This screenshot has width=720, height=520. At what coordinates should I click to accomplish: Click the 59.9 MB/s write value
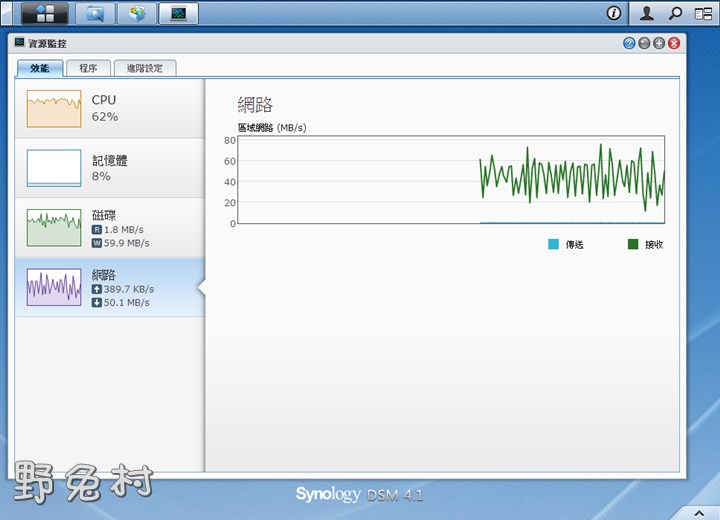pyautogui.click(x=126, y=243)
